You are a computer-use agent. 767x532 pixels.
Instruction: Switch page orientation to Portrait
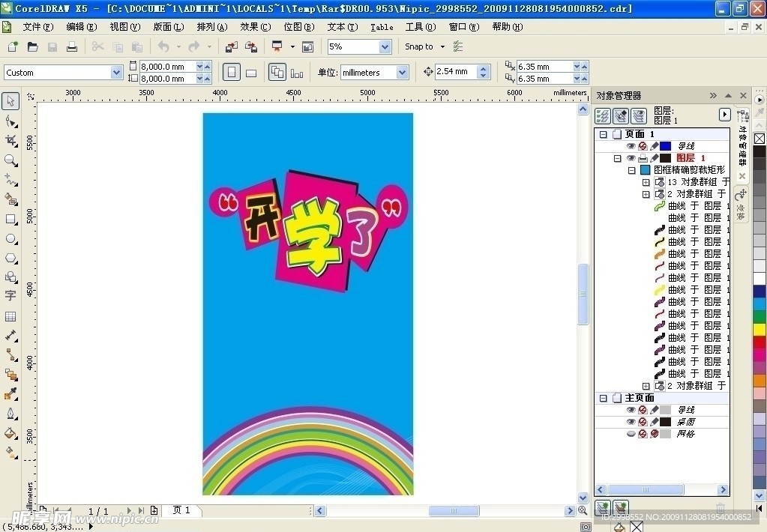(x=232, y=73)
